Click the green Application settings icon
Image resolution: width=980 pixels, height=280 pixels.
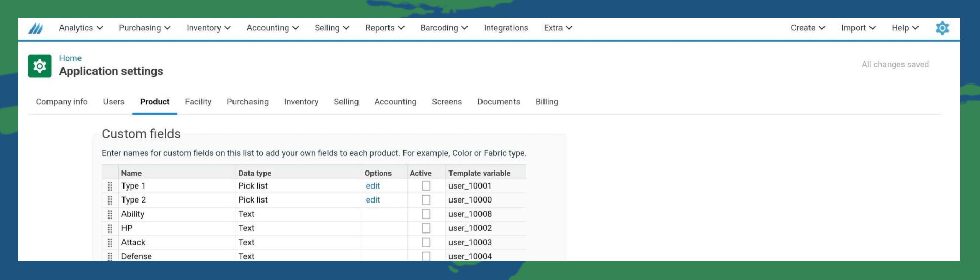tap(40, 66)
